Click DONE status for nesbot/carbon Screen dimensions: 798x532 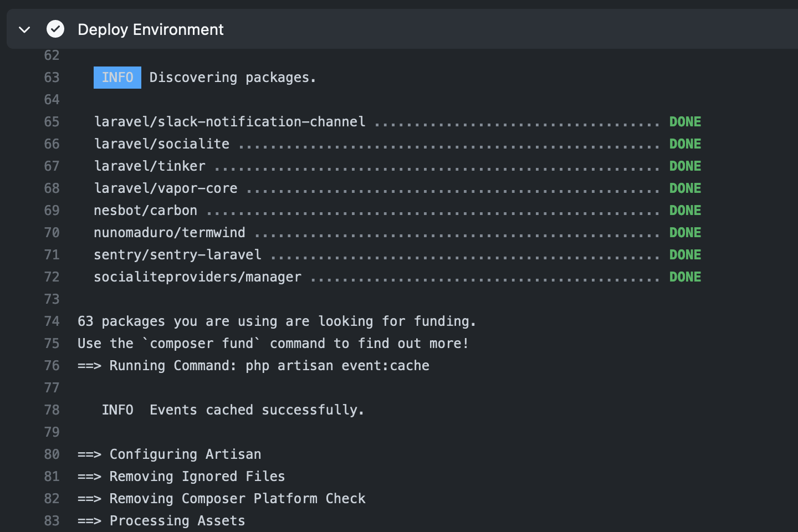tap(685, 211)
